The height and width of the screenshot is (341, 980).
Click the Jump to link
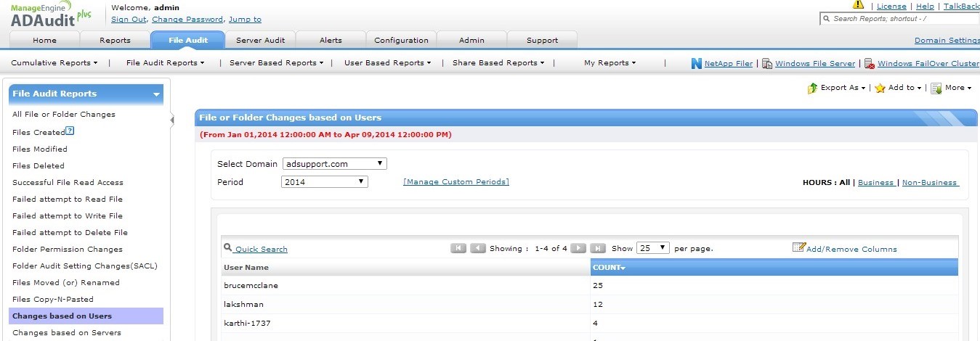[x=245, y=20]
